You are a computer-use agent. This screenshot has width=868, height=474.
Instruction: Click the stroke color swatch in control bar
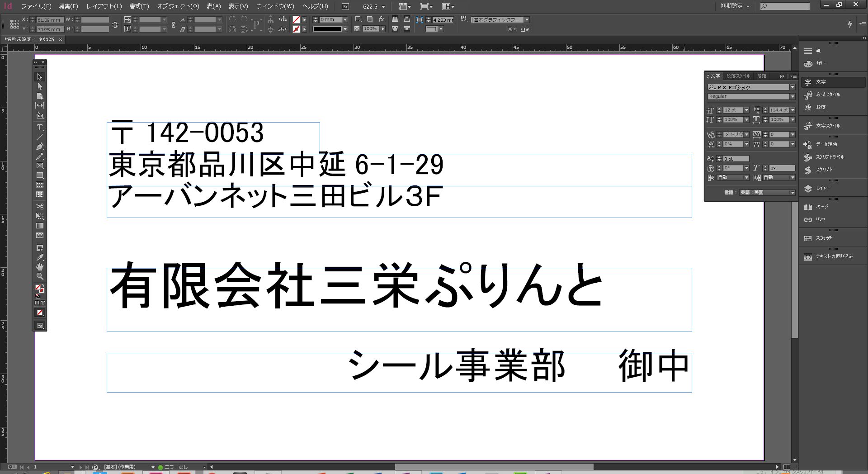pyautogui.click(x=296, y=29)
